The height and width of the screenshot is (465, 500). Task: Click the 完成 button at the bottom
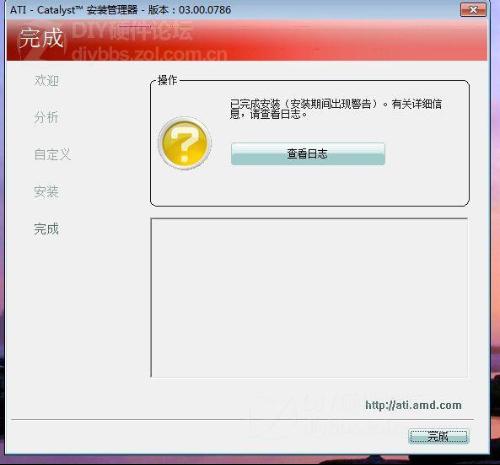pos(438,436)
